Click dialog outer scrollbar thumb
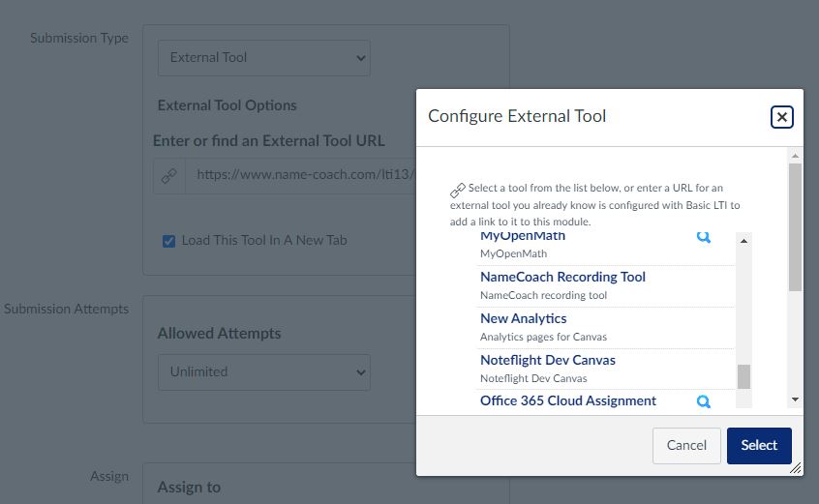 click(x=795, y=227)
